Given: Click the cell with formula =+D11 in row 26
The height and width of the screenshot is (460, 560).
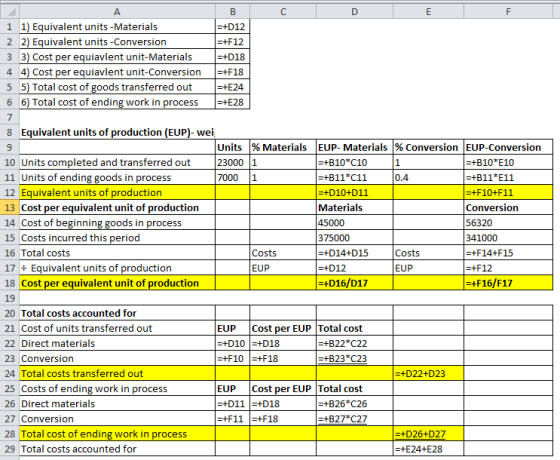Looking at the screenshot, I should click(232, 404).
